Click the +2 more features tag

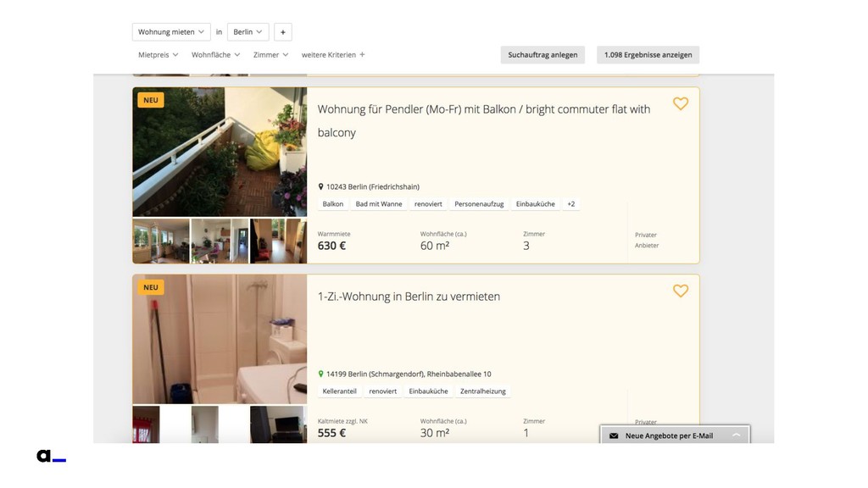tap(570, 204)
